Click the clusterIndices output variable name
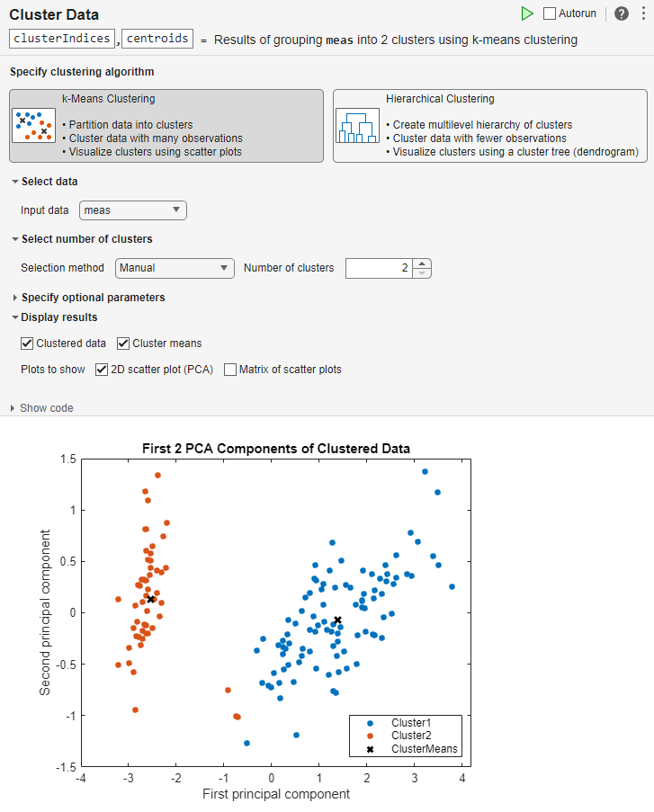This screenshot has height=812, width=654. tap(61, 38)
